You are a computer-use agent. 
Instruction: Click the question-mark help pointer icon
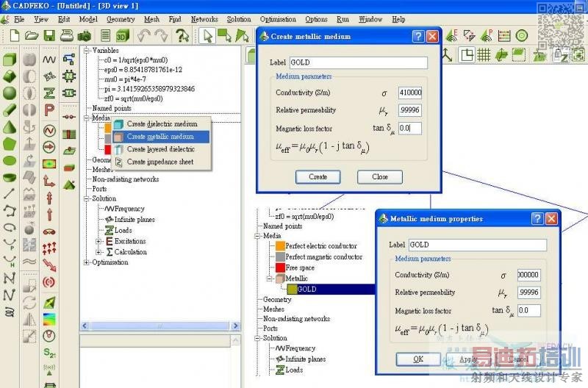point(182,35)
